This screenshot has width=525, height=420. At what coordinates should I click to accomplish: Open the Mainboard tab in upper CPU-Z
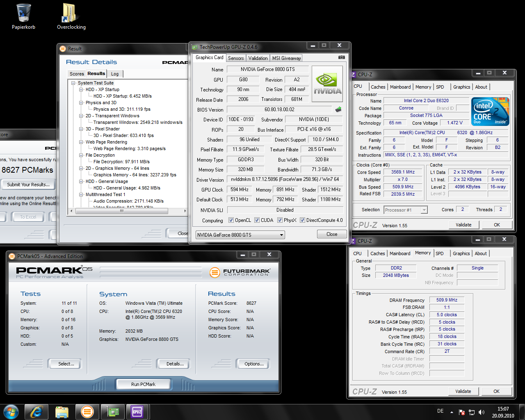(400, 87)
